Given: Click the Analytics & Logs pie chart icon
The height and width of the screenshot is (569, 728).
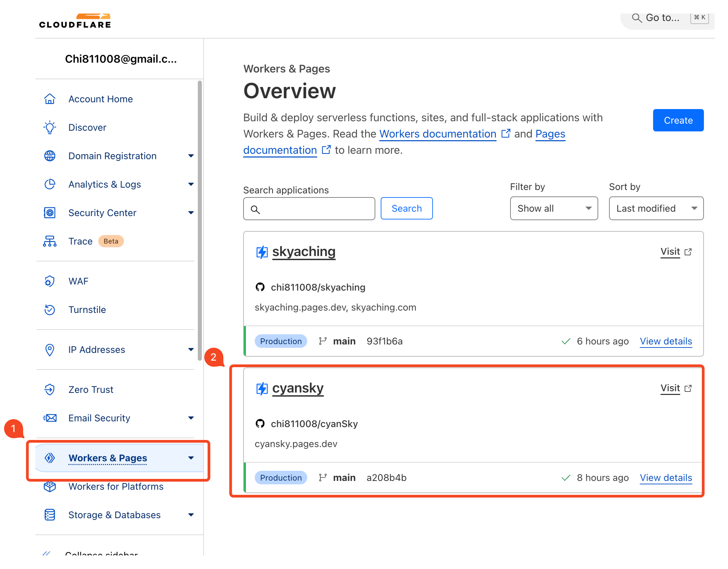Looking at the screenshot, I should point(50,184).
